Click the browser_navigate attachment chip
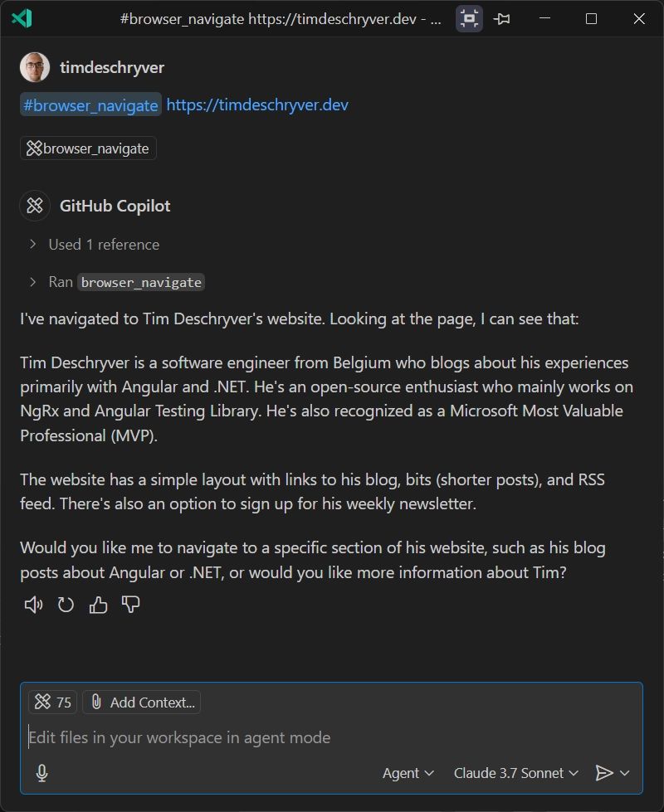Image resolution: width=664 pixels, height=812 pixels. [x=88, y=148]
